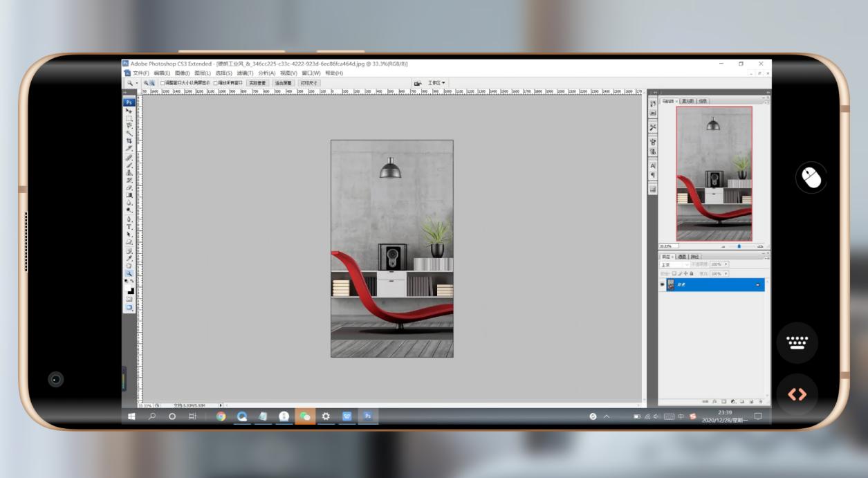Viewport: 868px width, 478px height.
Task: Click the 打印尺寸 print size button
Action: pos(309,83)
